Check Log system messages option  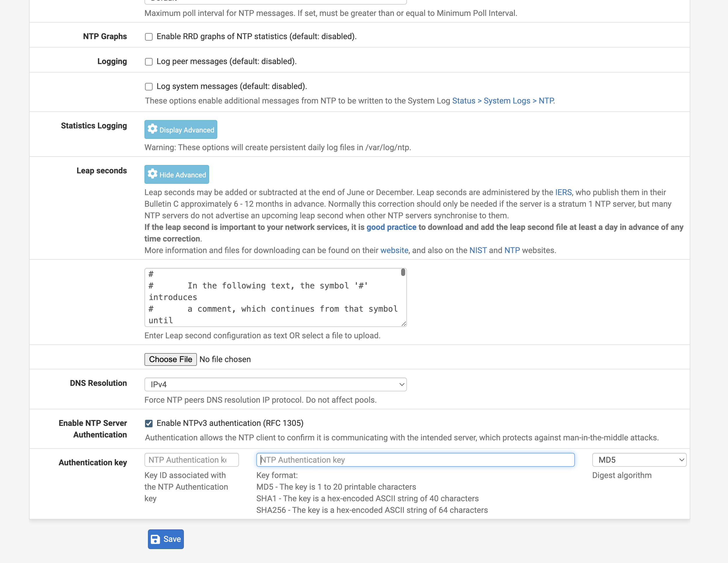tap(149, 87)
